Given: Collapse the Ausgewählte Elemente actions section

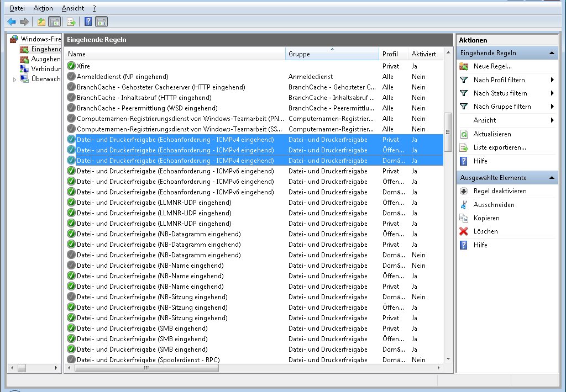Looking at the screenshot, I should point(552,178).
